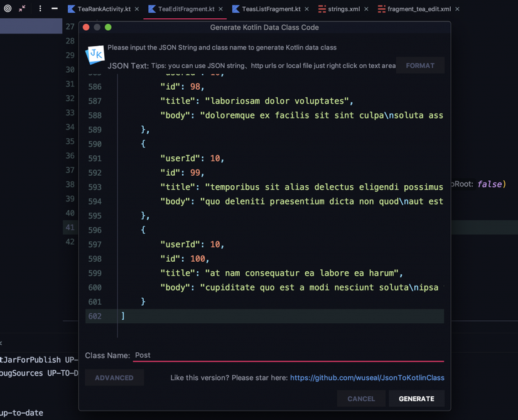Hide the side panel with the minus icon
Screen dimensions: 518x420
(55, 9)
